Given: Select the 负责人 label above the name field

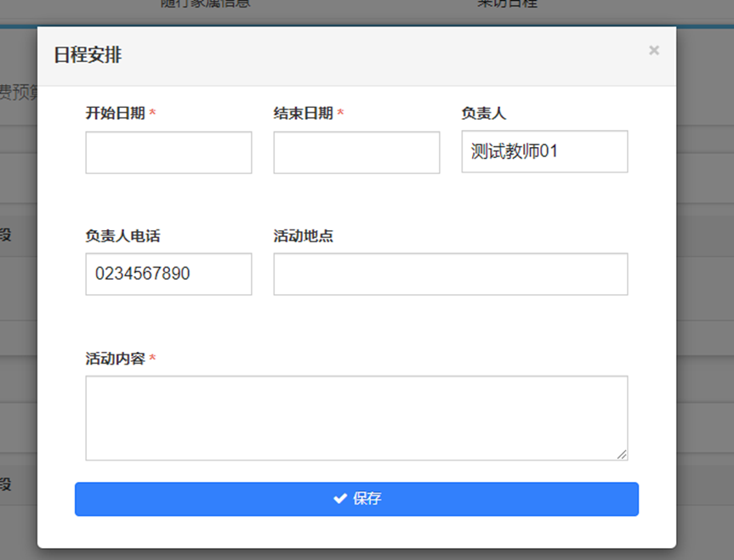Looking at the screenshot, I should (483, 114).
